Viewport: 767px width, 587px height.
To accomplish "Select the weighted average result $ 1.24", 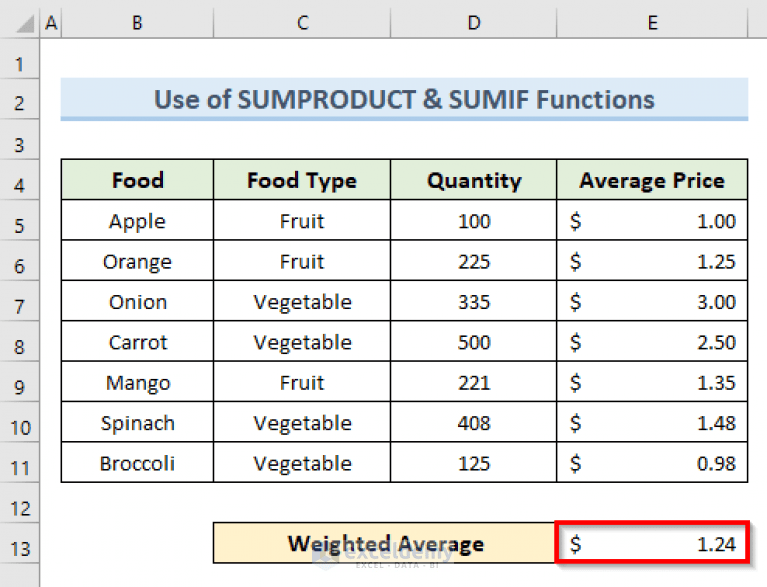I will (x=652, y=543).
